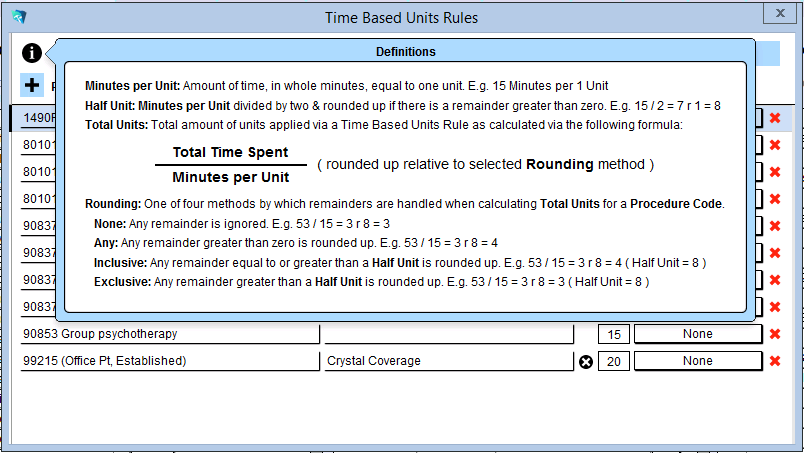Delete the 90853 Group psychotherapy rule
Screen dimensions: 804x453
tap(775, 334)
